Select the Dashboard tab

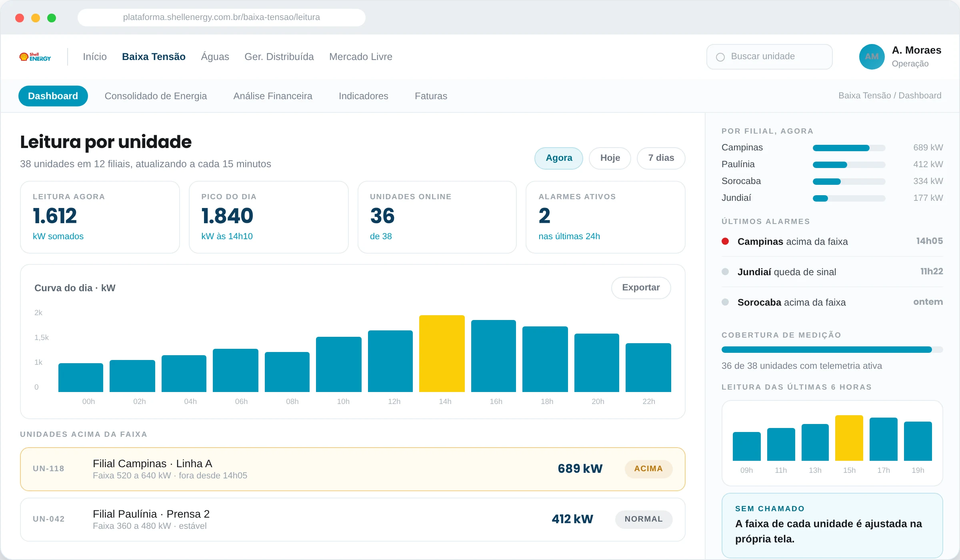[x=53, y=96]
